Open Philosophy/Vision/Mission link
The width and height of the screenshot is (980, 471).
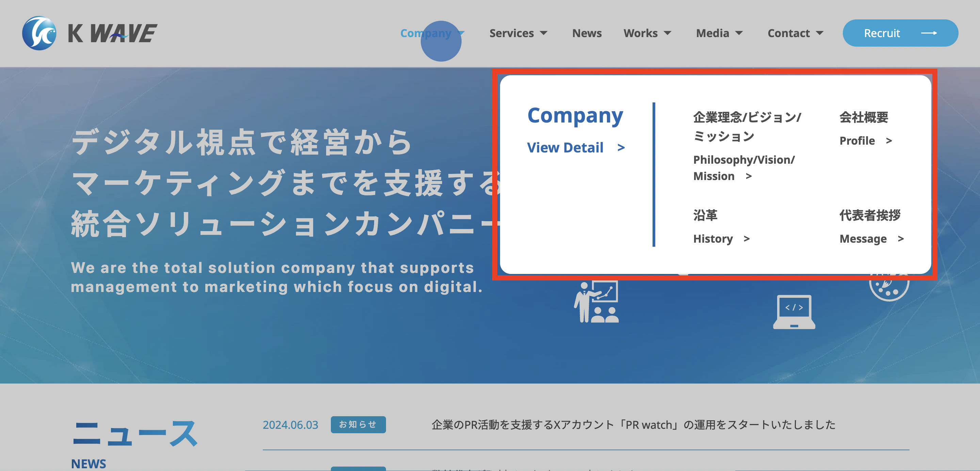pyautogui.click(x=744, y=168)
